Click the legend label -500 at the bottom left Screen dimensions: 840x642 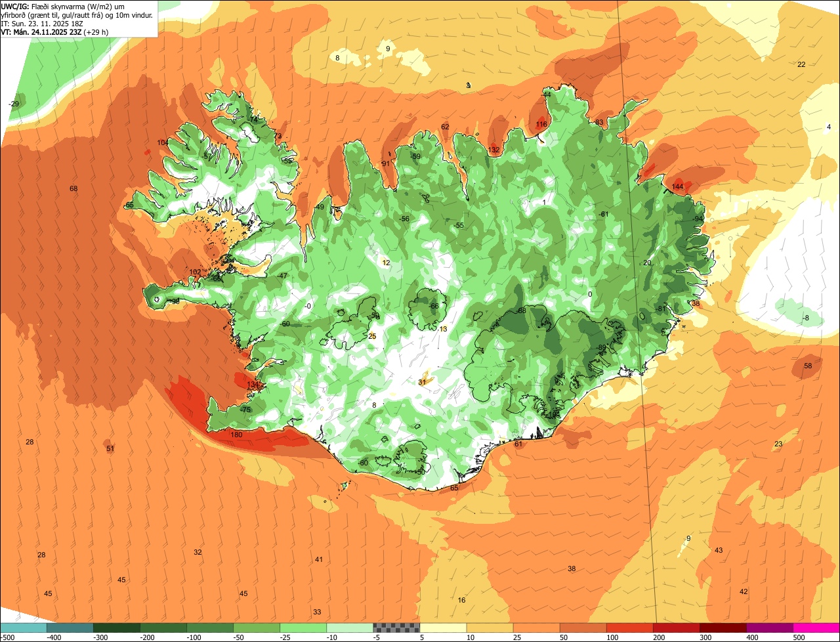pos(8,637)
